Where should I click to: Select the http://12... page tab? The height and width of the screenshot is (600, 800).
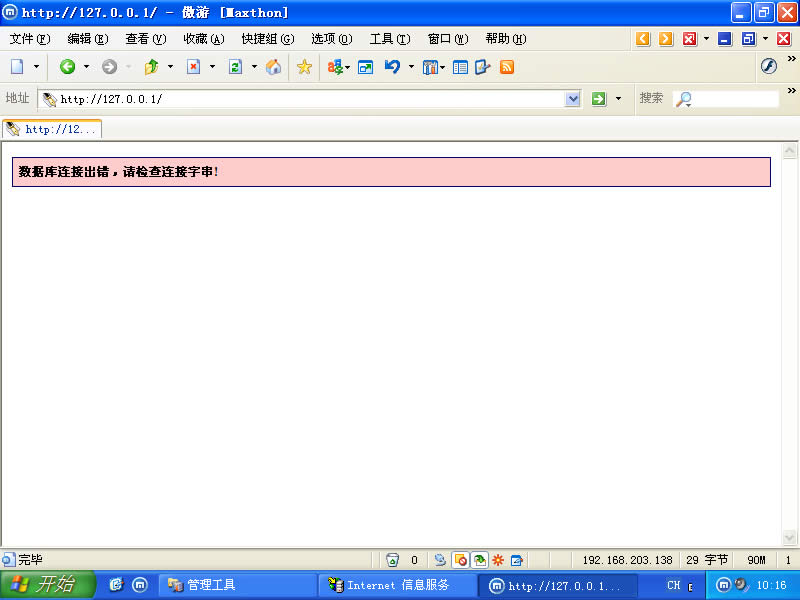pyautogui.click(x=52, y=129)
